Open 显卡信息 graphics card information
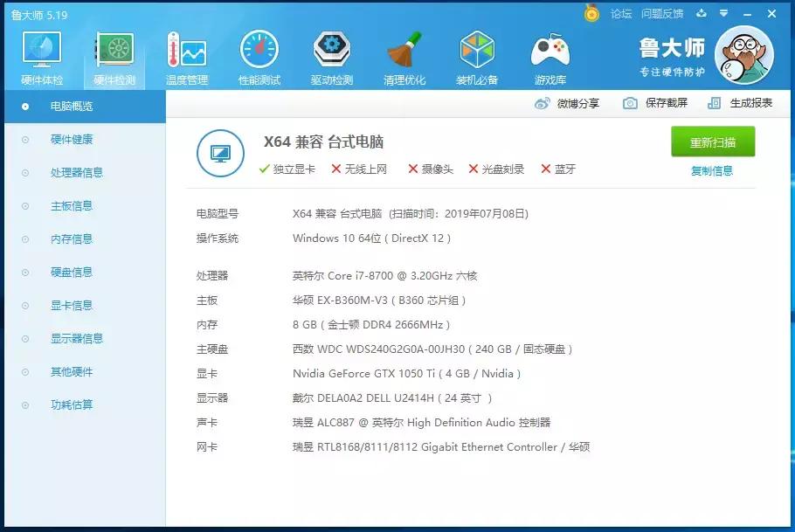This screenshot has height=532, width=795. point(58,305)
